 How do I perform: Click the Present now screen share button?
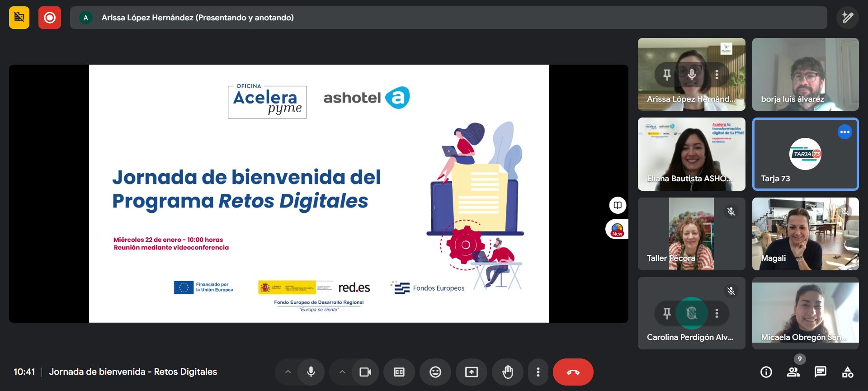(x=472, y=372)
